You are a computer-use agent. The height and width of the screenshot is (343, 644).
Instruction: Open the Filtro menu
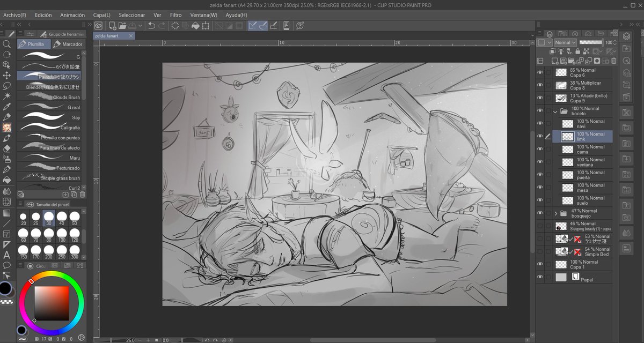click(175, 15)
